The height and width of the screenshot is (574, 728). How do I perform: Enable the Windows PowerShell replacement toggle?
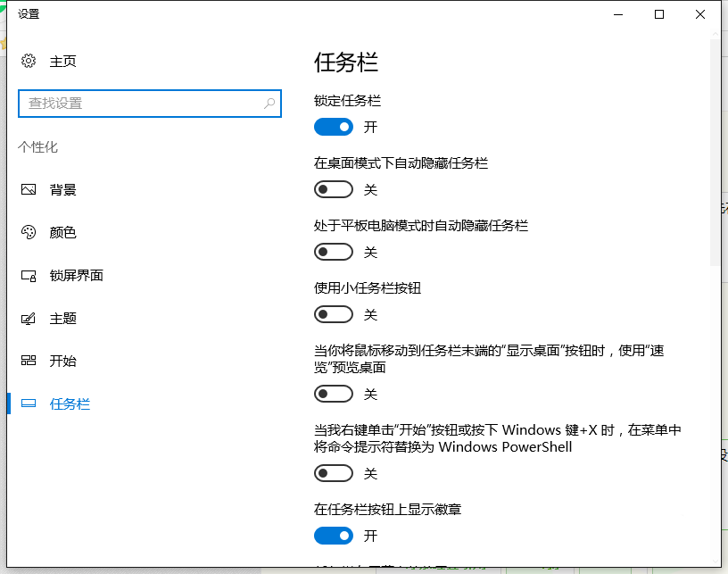point(334,473)
